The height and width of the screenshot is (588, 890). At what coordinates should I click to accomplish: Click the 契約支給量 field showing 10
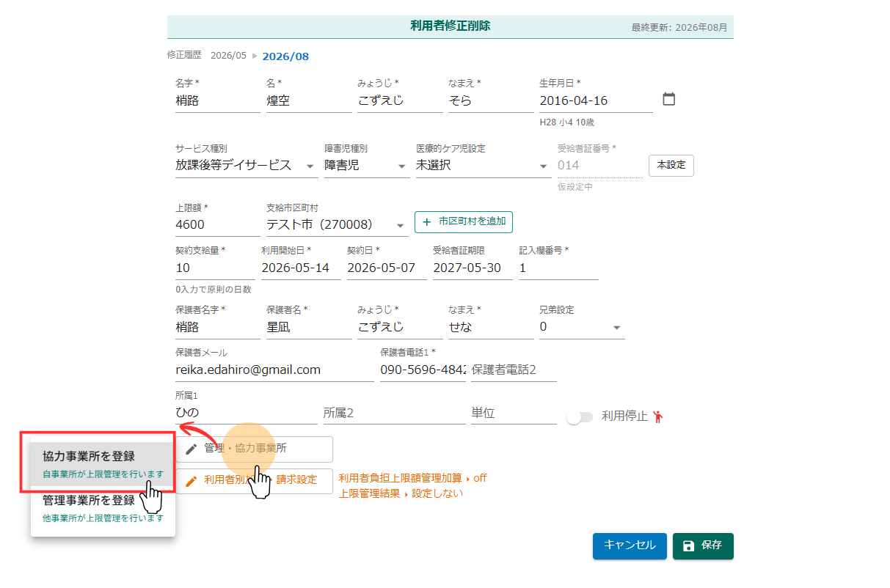pos(215,268)
